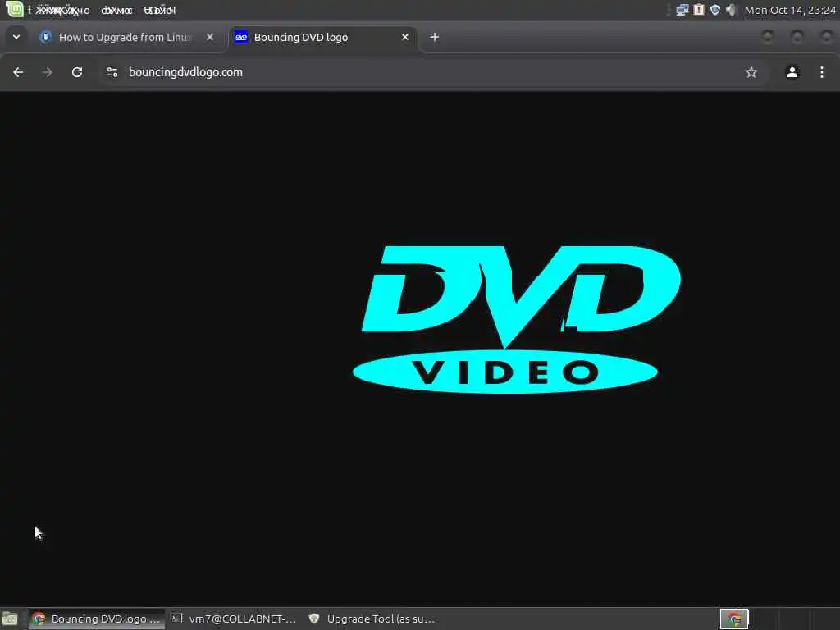Click the favicon of the Bouncing DVD tab
The height and width of the screenshot is (630, 840).
[241, 37]
